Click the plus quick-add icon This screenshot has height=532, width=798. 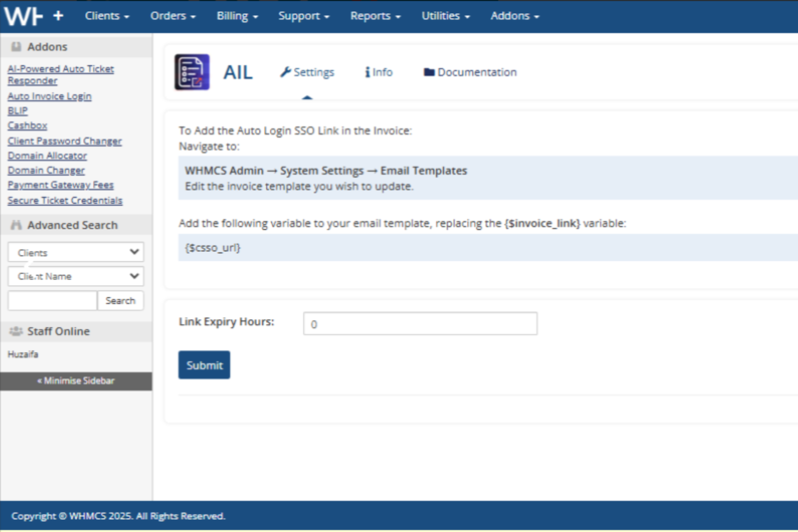pos(59,16)
